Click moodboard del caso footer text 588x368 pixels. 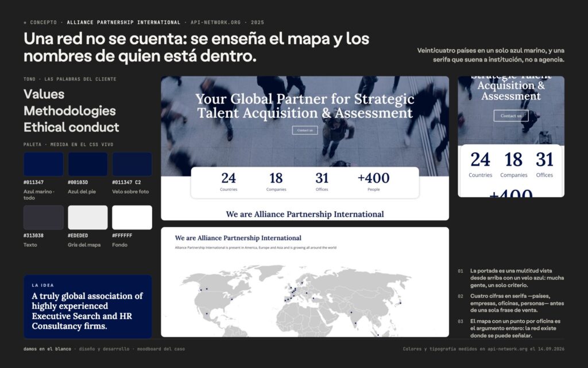point(161,349)
